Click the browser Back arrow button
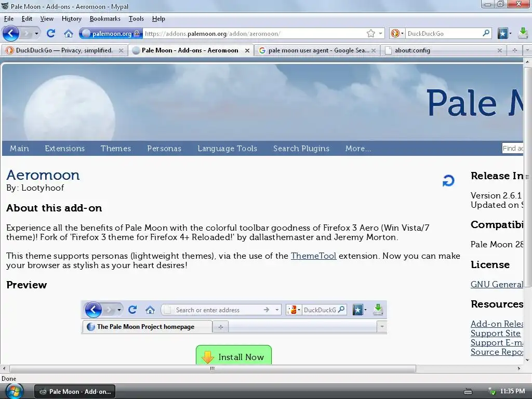Viewport: 532px width, 399px height. pyautogui.click(x=11, y=33)
